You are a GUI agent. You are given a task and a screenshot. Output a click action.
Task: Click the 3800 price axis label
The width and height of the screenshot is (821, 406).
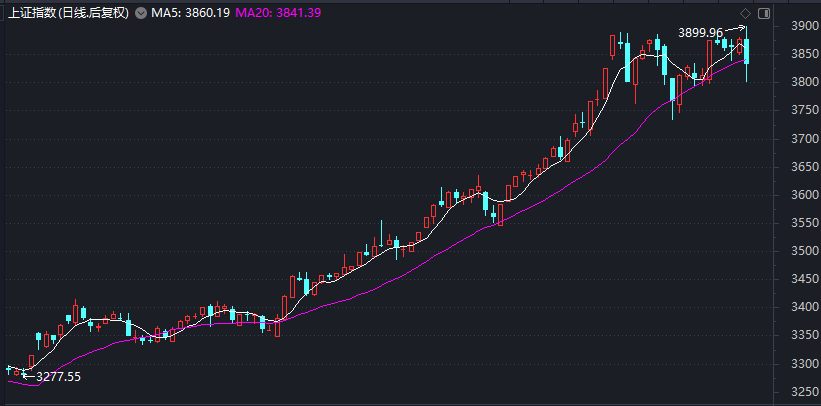805,82
